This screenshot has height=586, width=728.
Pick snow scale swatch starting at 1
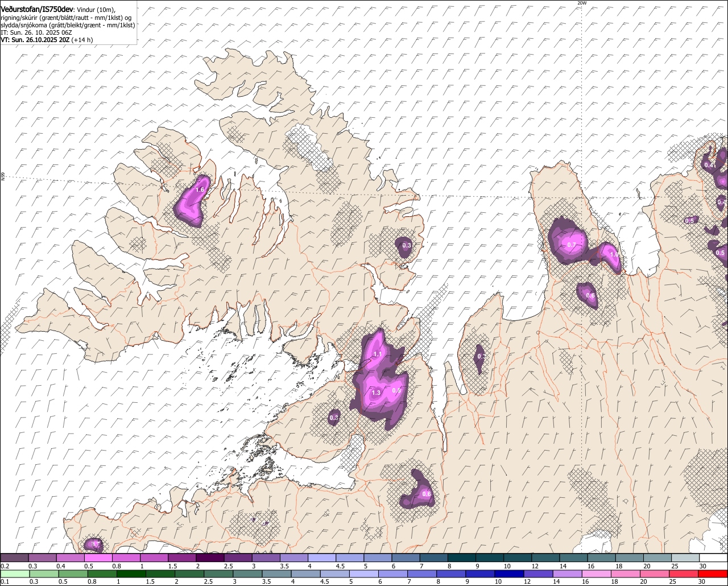pos(154,558)
